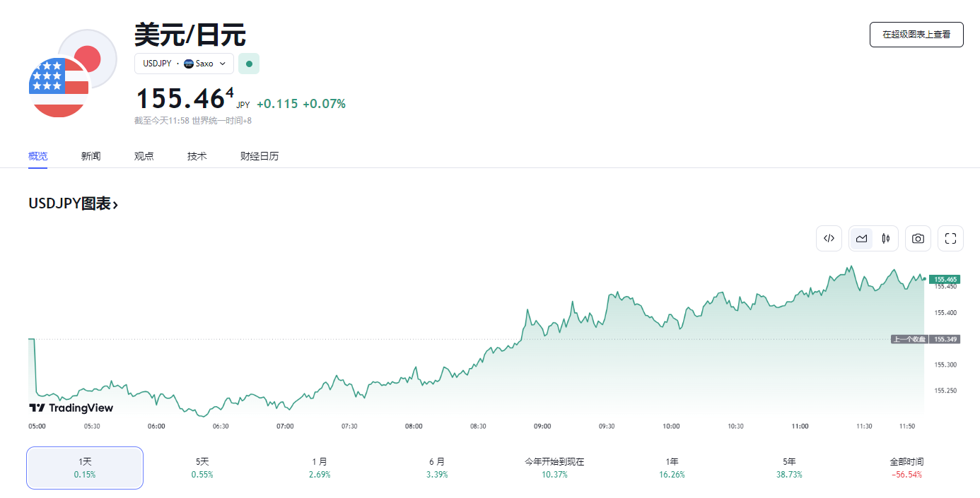Click the USD/JPY flag logo
The width and height of the screenshot is (980, 498).
point(72,73)
